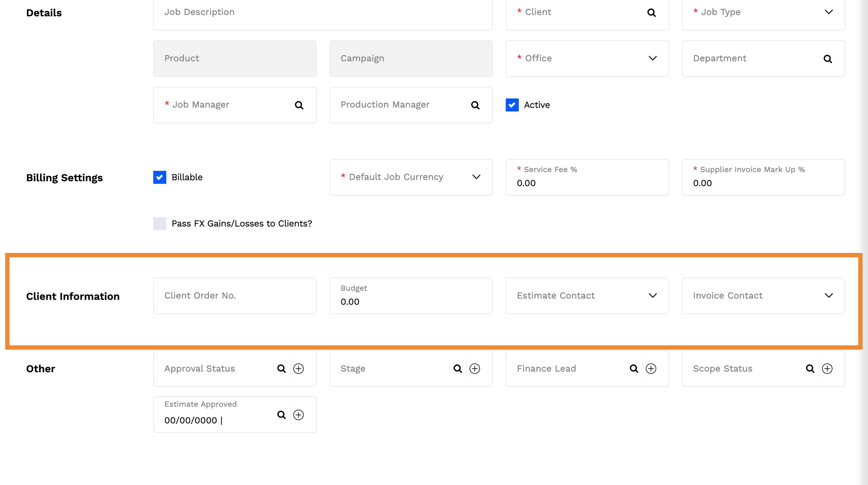Open Job Manager lookup search icon
868x485 pixels.
click(299, 105)
